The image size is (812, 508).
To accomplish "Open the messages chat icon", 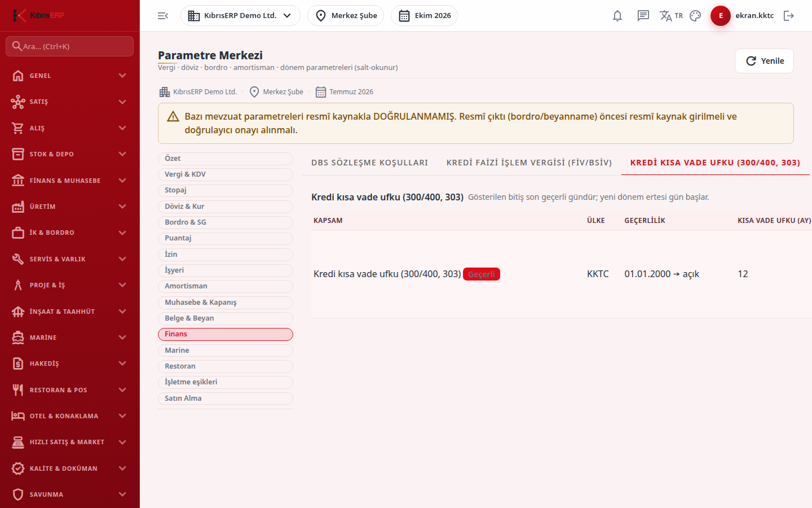I will pyautogui.click(x=643, y=16).
